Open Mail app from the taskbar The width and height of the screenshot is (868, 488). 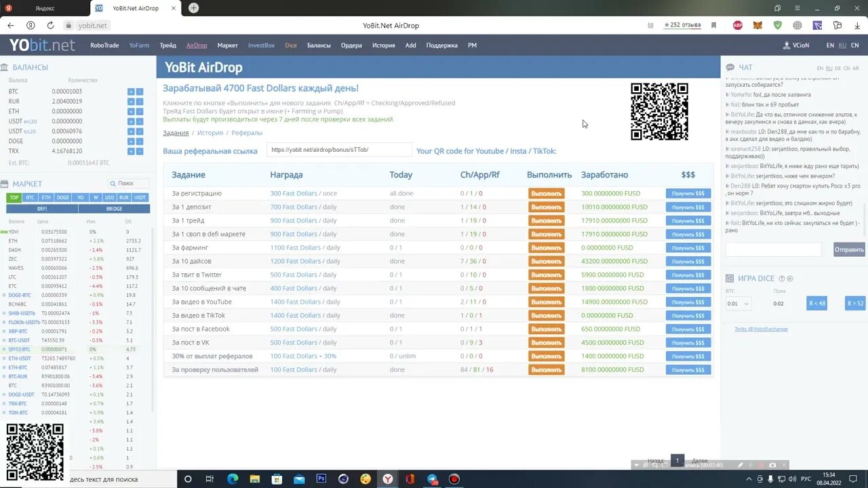click(x=299, y=479)
